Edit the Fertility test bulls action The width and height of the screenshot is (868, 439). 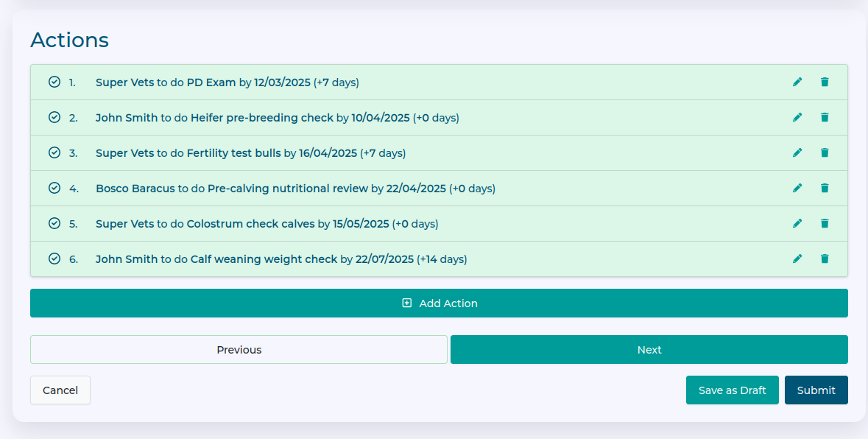pos(797,152)
